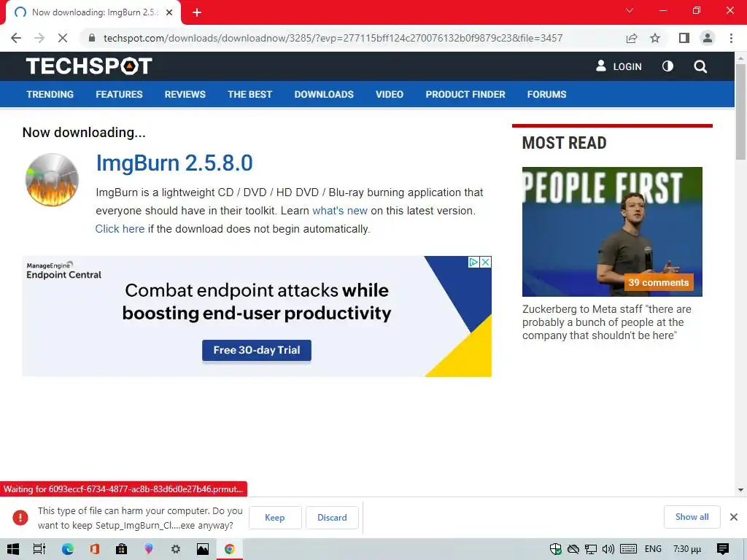Click the red download warning icon
Screen dimensions: 747x560
[x=20, y=517]
